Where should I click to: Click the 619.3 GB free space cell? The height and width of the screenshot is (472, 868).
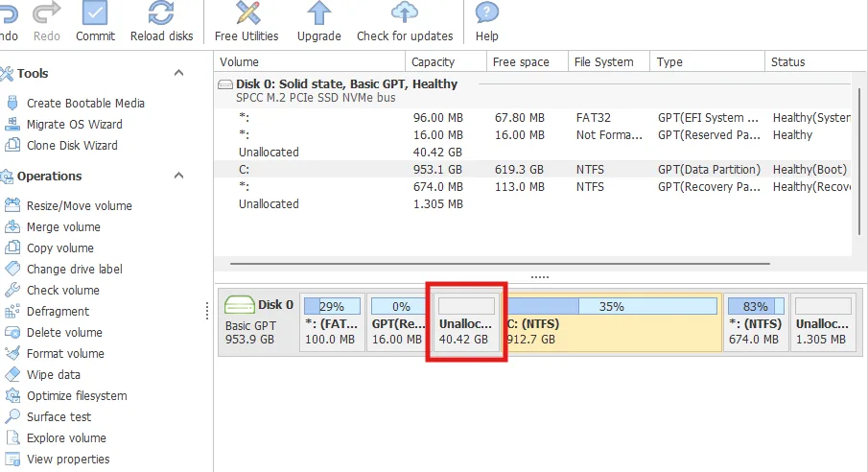[519, 169]
